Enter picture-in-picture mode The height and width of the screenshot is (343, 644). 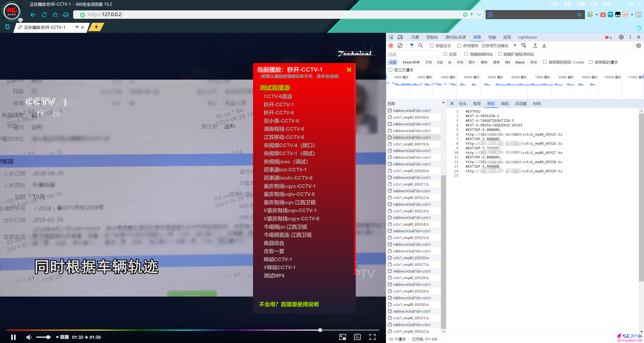(342, 337)
